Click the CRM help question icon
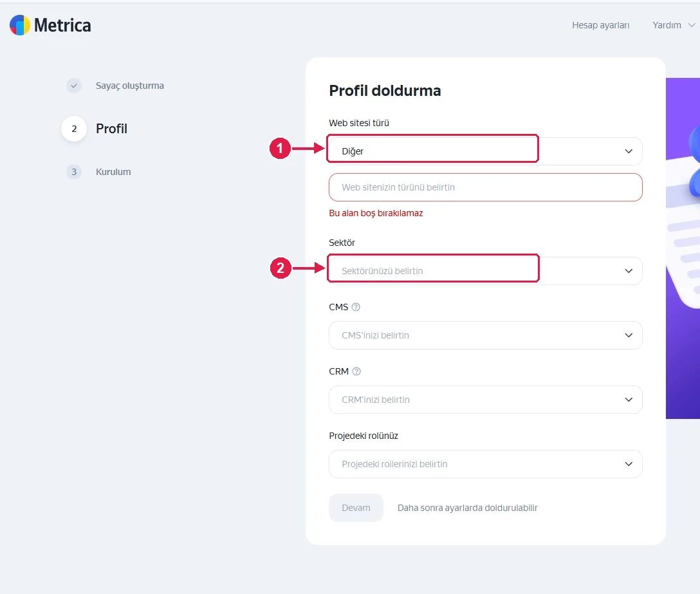The width and height of the screenshot is (700, 594). point(356,371)
